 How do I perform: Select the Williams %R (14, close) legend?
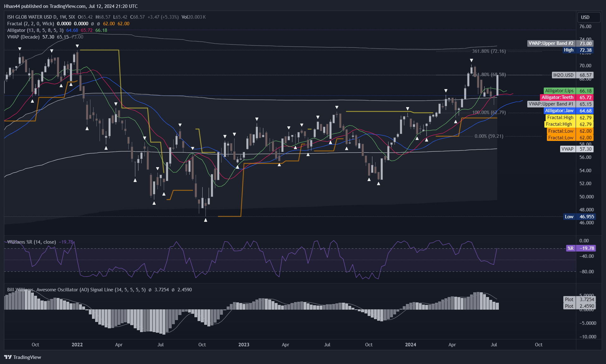(x=31, y=242)
